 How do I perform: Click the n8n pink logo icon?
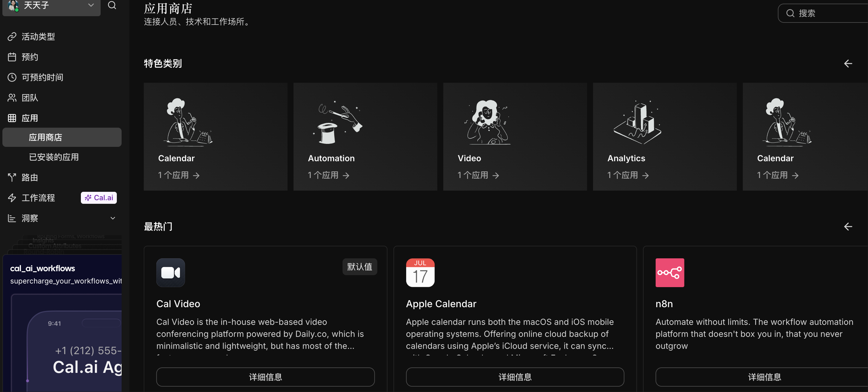(x=669, y=272)
